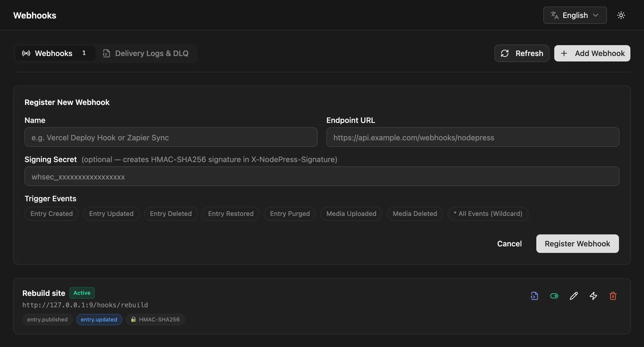Edit the Rebuild site webhook with pencil icon
Screen dimensions: 644x347
[574, 296]
